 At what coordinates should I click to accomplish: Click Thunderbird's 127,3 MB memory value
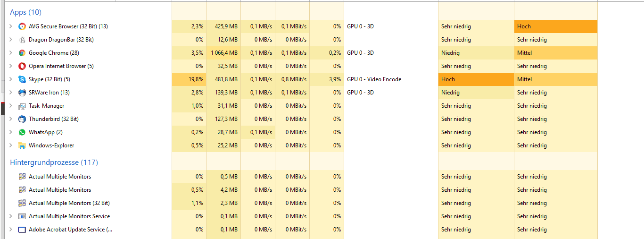226,119
